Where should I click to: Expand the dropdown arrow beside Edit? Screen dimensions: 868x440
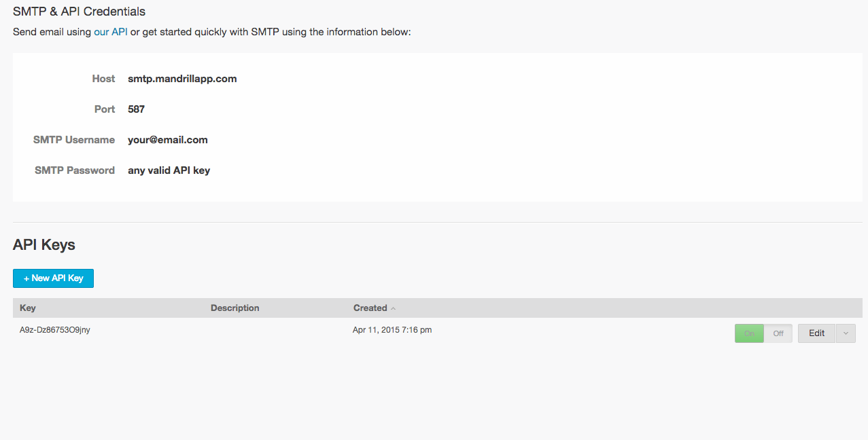(x=846, y=333)
